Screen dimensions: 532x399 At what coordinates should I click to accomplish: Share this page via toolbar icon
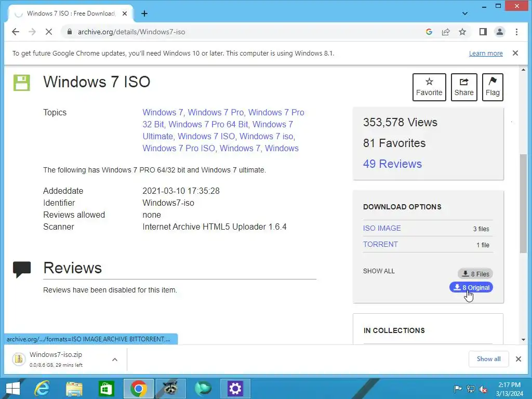point(445,32)
